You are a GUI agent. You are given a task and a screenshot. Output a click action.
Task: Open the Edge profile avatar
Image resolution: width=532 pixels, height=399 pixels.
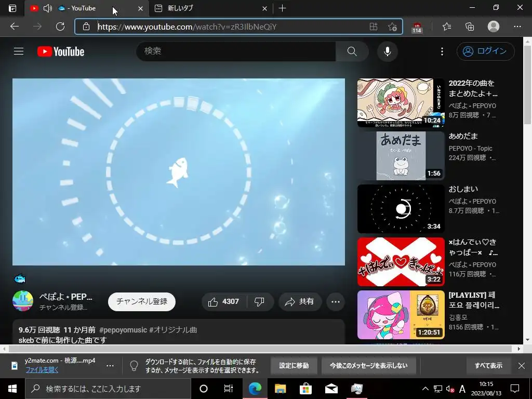tap(494, 26)
